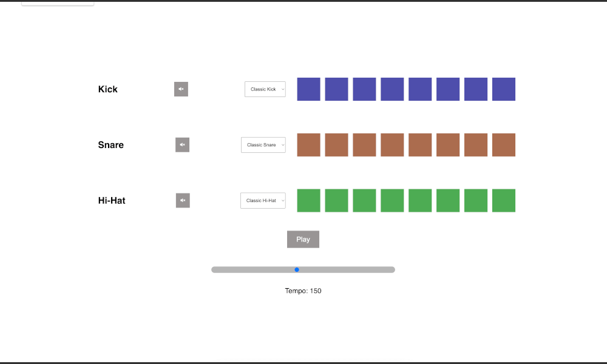Image resolution: width=607 pixels, height=364 pixels.
Task: Mute the Snare track speaker icon
Action: pos(182,145)
